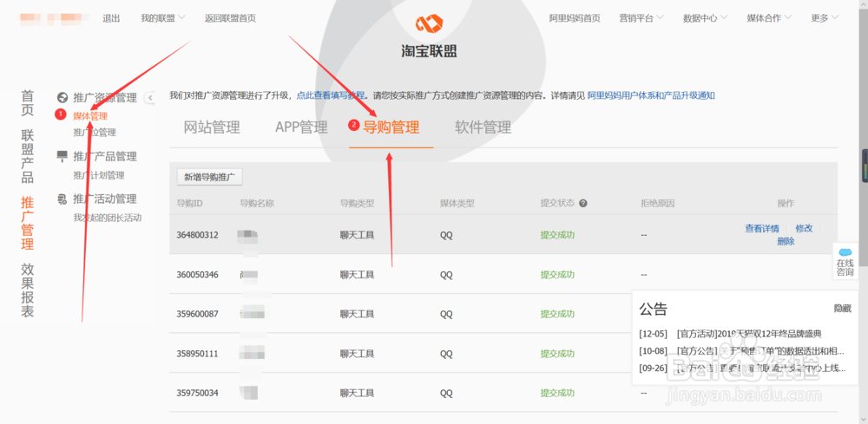Viewport: 868px width, 424px height.
Task: Open 效果报表 in the left navigation
Action: pyautogui.click(x=28, y=290)
